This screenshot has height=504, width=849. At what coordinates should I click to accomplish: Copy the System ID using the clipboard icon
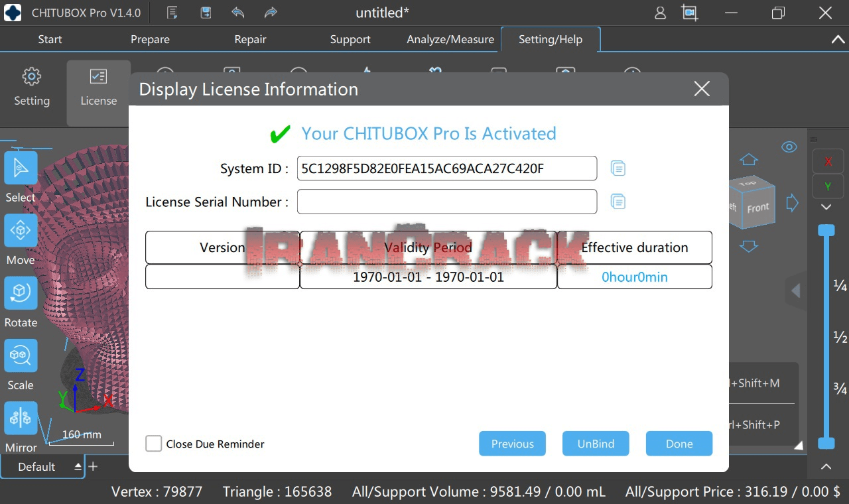pyautogui.click(x=618, y=168)
